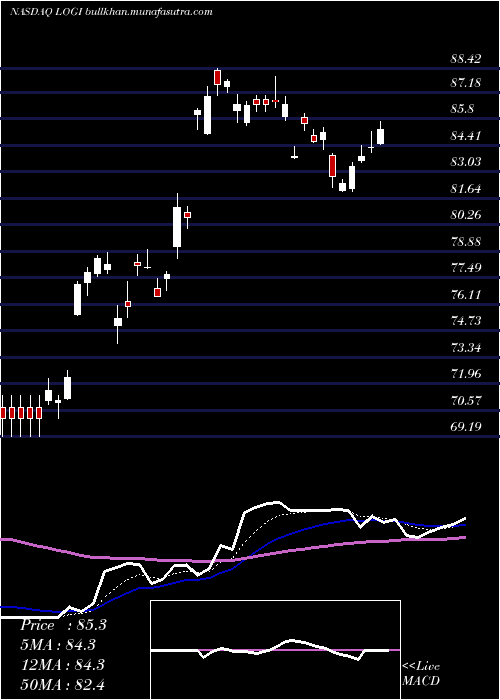Click the 74.73 price axis label
500x700 pixels.
click(x=466, y=321)
